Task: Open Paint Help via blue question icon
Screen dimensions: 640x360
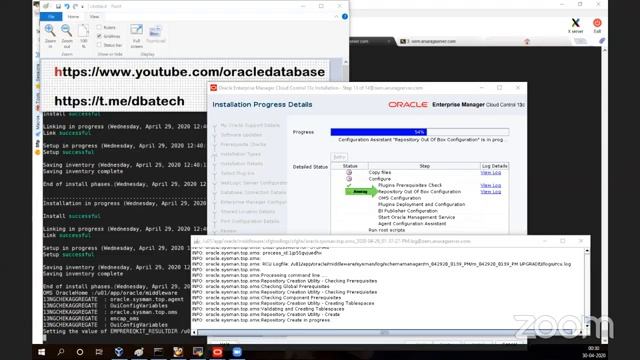Action: [x=345, y=16]
